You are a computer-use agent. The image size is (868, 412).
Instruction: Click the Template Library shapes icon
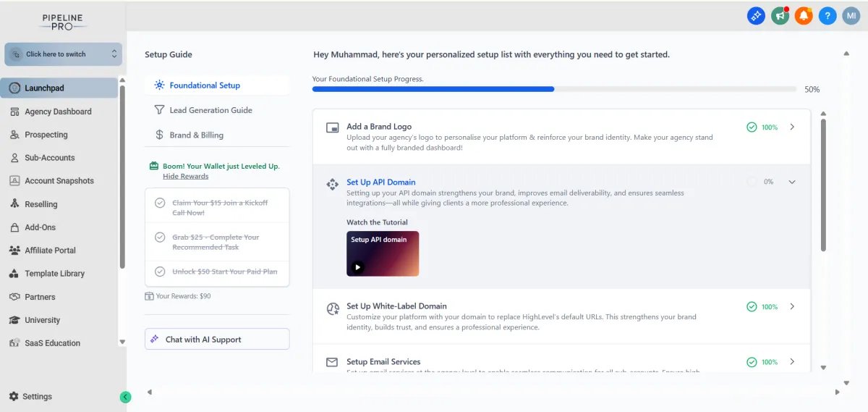pyautogui.click(x=14, y=274)
